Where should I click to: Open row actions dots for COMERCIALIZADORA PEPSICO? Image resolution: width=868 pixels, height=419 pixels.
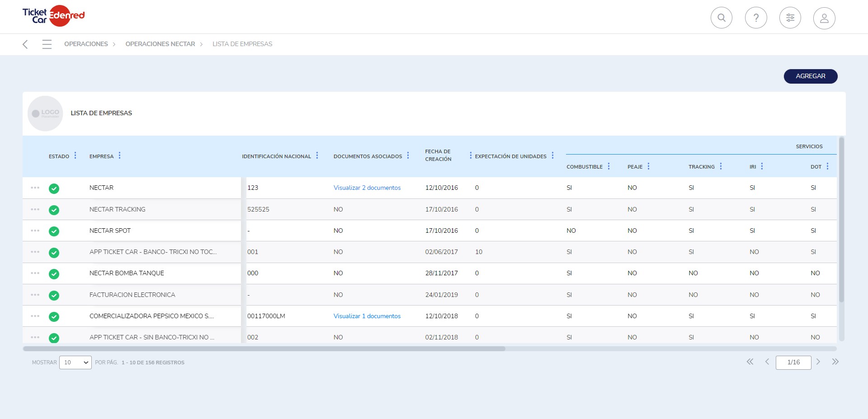(x=35, y=316)
